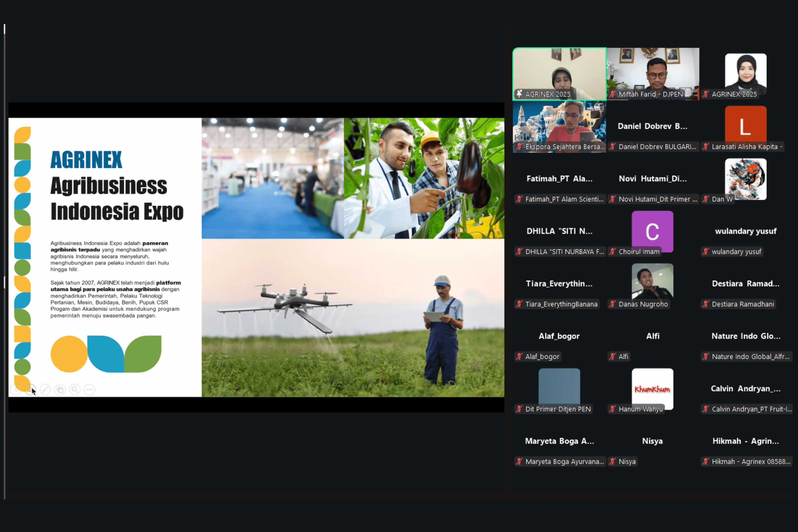Click muted mic icon beside Calvin Andryan_PT Fruit-I...
798x532 pixels.
pos(706,409)
